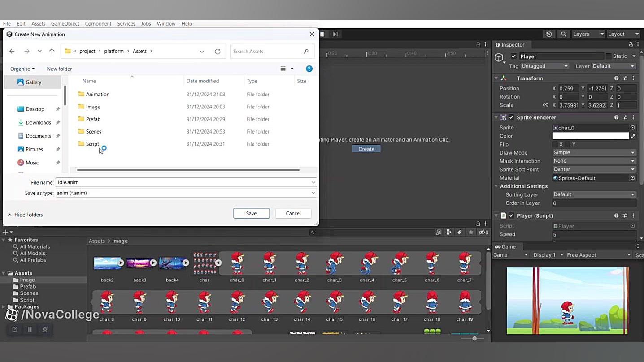This screenshot has width=644, height=362.
Task: Click the Save button in dialog
Action: (x=251, y=213)
